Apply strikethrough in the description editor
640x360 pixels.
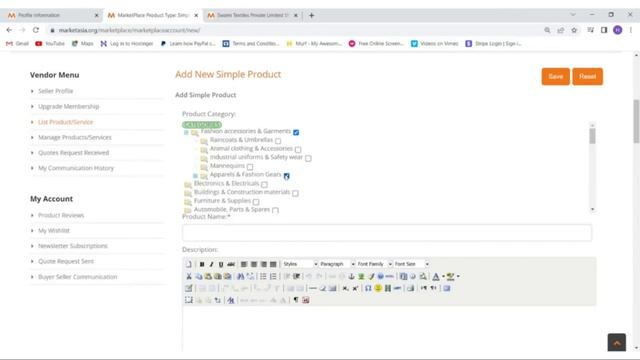click(x=231, y=264)
